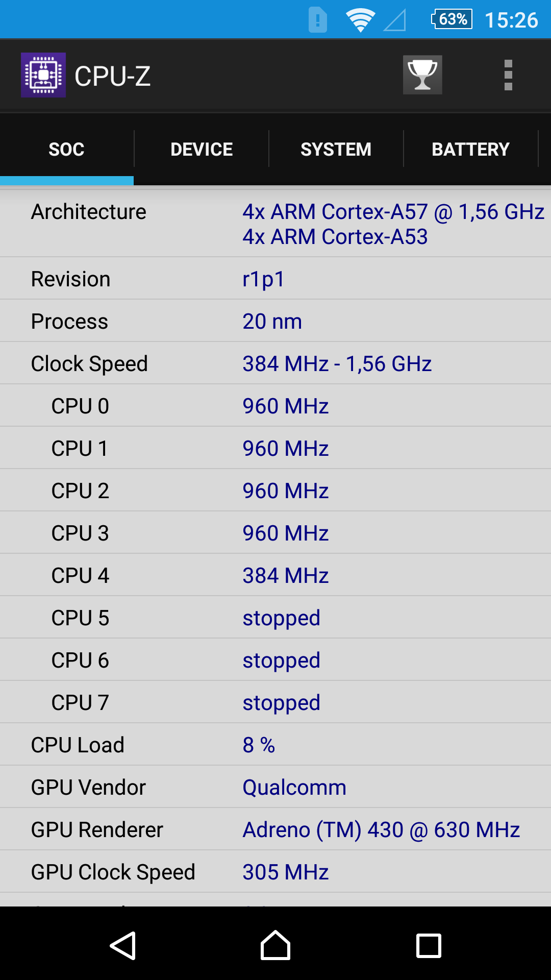Switch to the SYSTEM tab
This screenshot has width=551, height=980.
point(336,149)
